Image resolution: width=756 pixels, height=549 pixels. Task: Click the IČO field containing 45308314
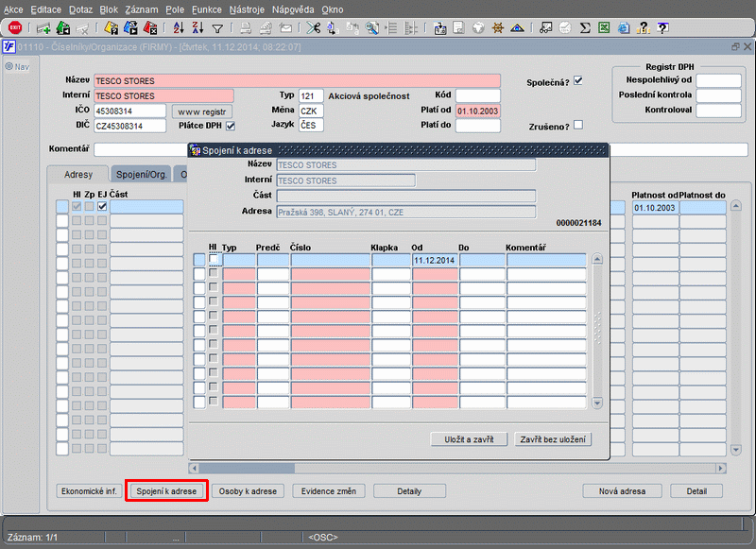point(129,112)
